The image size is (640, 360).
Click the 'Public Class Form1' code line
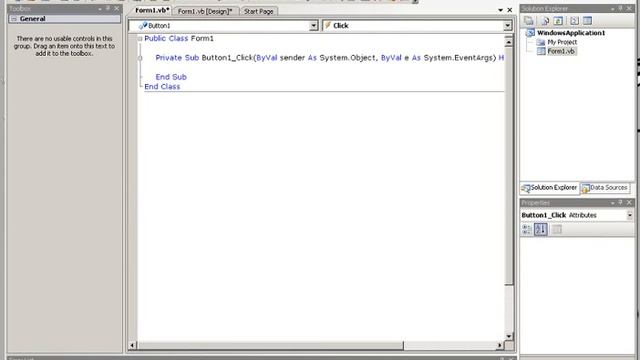pos(179,38)
